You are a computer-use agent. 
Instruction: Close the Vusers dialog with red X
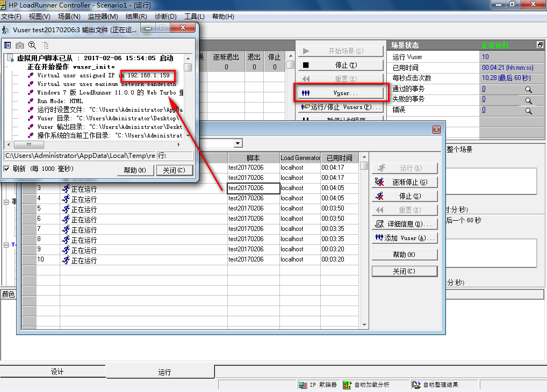(436, 130)
